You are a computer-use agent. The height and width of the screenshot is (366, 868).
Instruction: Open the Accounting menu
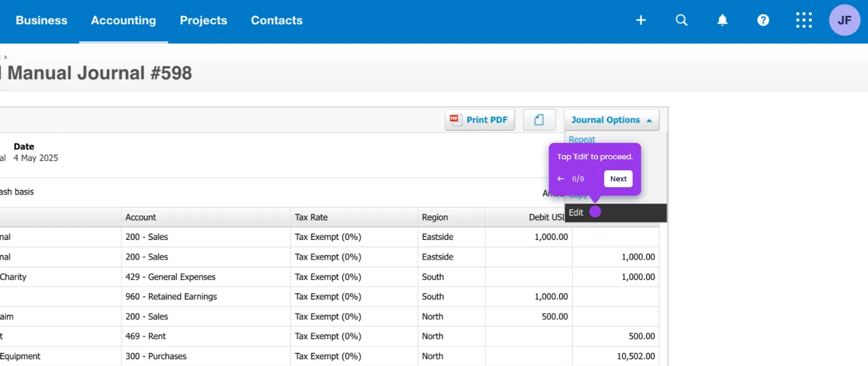(x=123, y=20)
